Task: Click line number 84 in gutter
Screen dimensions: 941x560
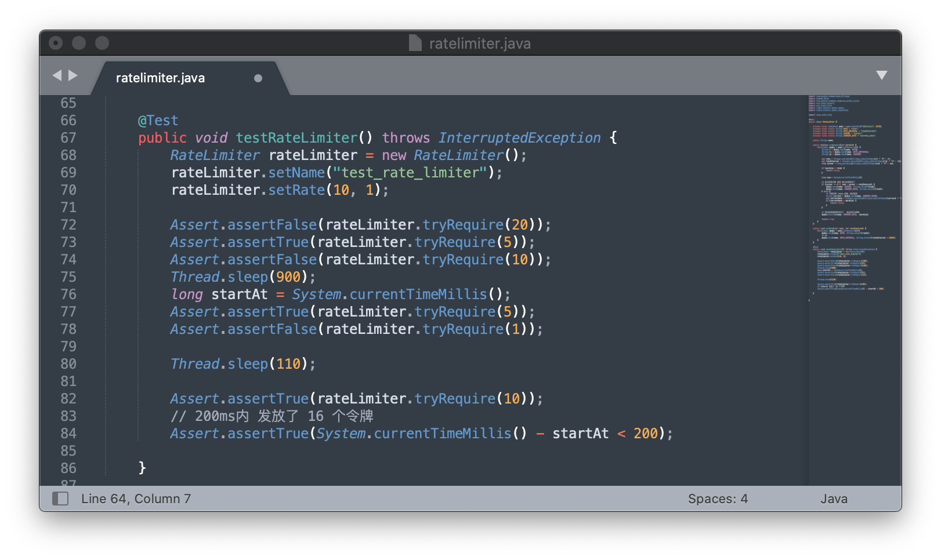Action: coord(68,434)
